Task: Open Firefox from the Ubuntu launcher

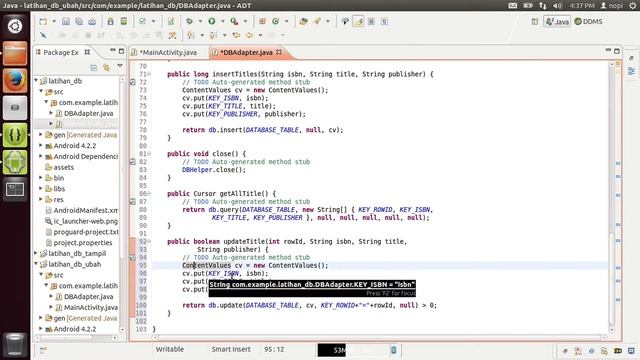Action: (15, 80)
